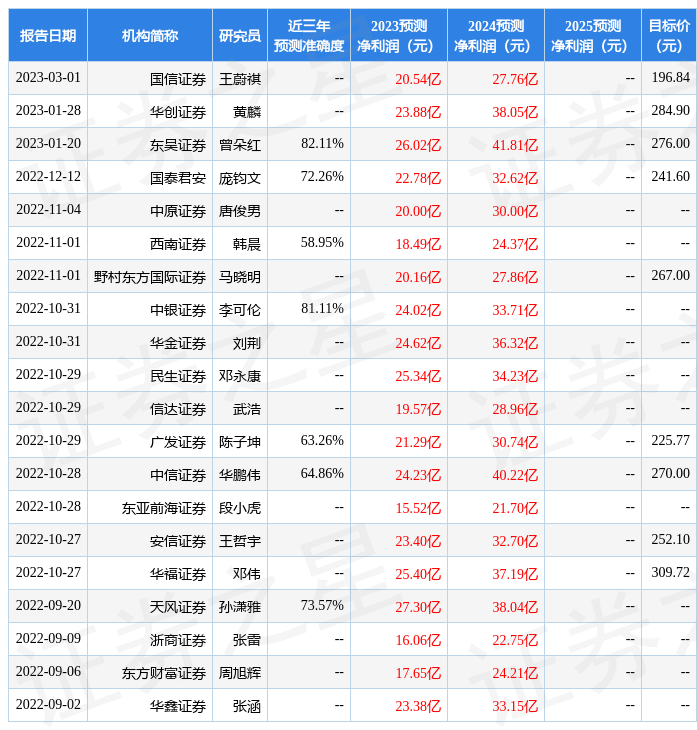Select researcher 孙潇雅 of 天风证券
The width and height of the screenshot is (697, 730).
pyautogui.click(x=240, y=607)
